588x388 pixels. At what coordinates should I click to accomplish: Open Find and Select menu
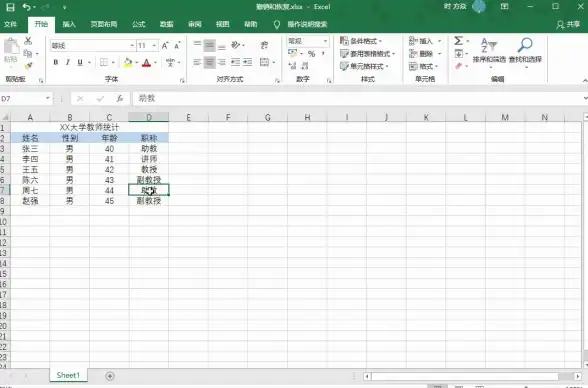[525, 52]
